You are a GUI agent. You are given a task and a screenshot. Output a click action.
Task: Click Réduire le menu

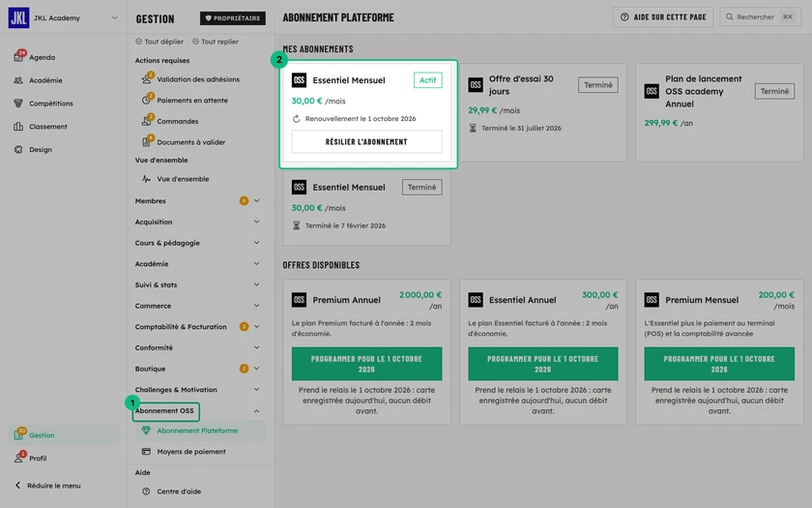pyautogui.click(x=47, y=486)
